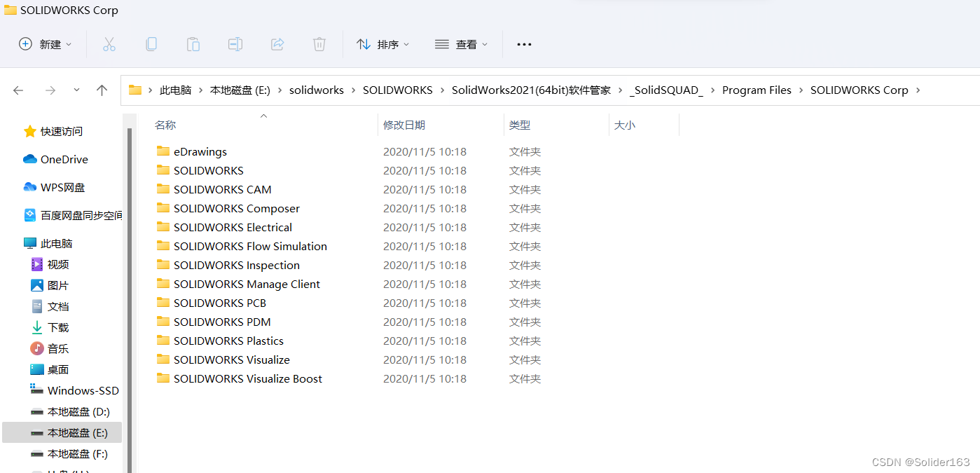The image size is (980, 473).
Task: Open the 查看 (View) dropdown
Action: tap(461, 44)
